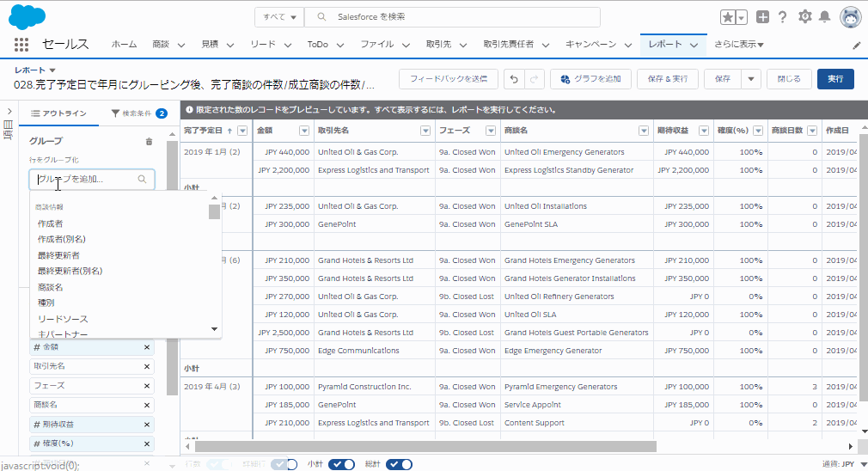Delete groups with the trash icon

pyautogui.click(x=149, y=142)
